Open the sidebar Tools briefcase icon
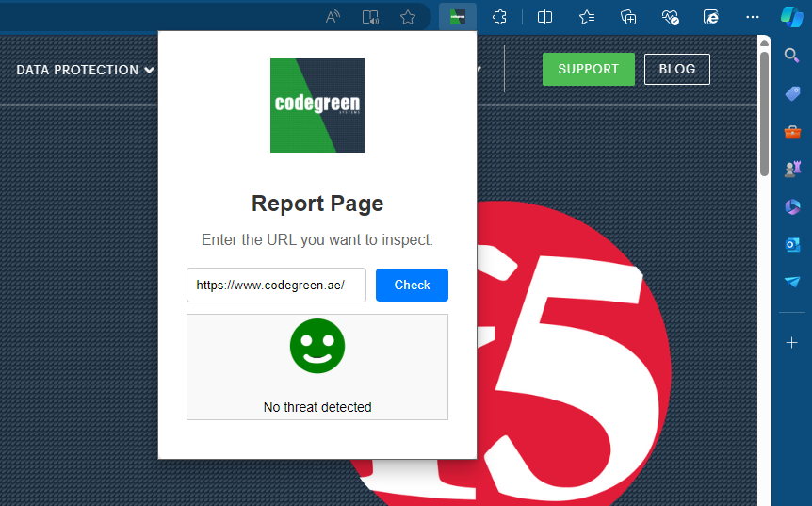The width and height of the screenshot is (812, 506). point(792,132)
